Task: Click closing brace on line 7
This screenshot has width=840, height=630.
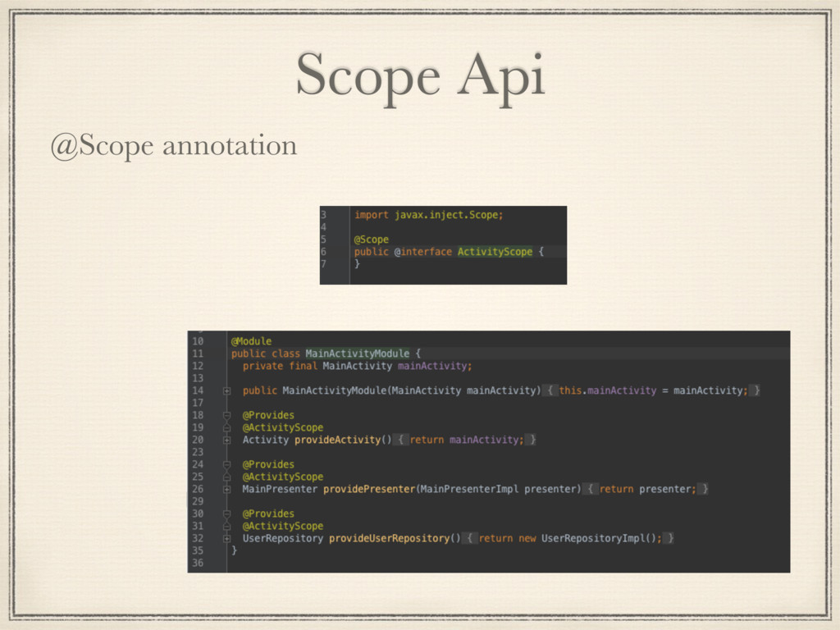Action: coord(358,263)
